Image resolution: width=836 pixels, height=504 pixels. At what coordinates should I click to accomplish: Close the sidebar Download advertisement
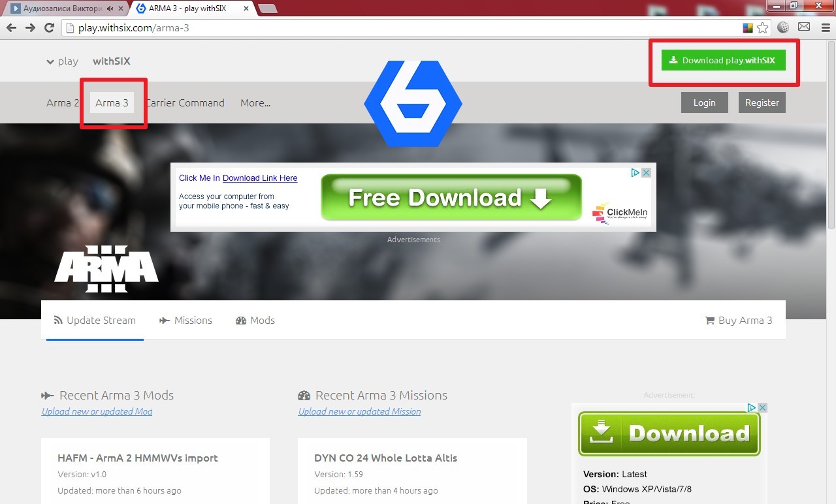[x=762, y=407]
